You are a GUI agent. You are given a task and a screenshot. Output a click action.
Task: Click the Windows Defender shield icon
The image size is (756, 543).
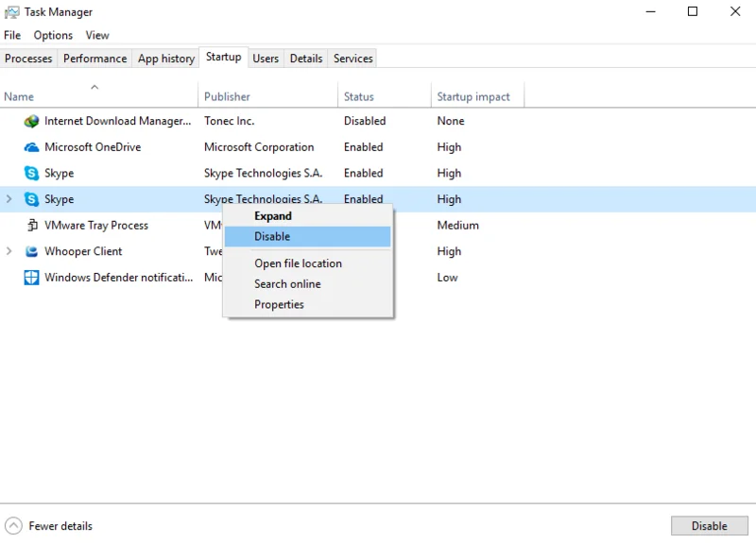31,278
